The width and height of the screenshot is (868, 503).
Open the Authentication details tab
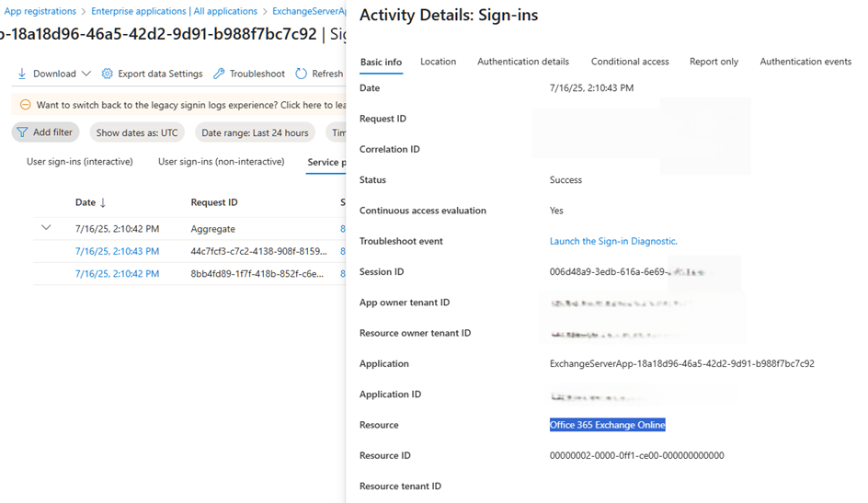pyautogui.click(x=522, y=62)
